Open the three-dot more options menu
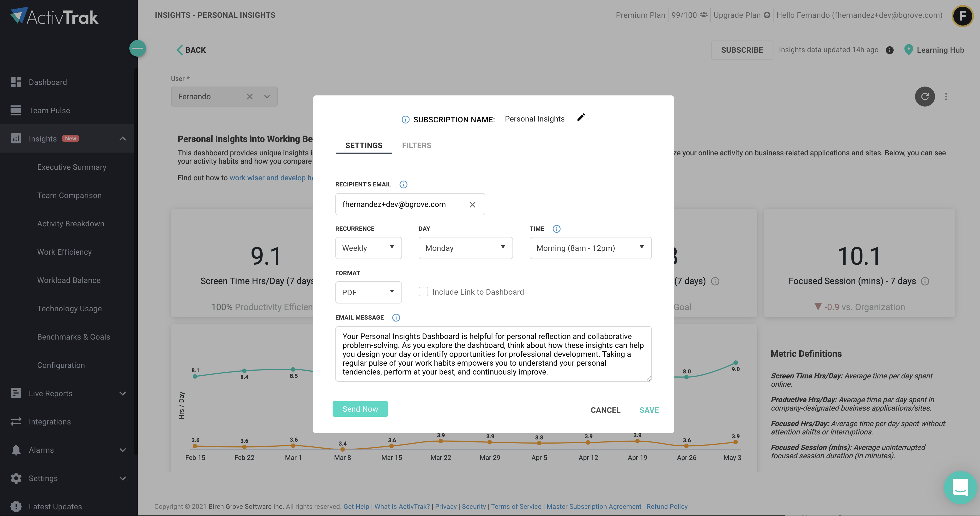 (946, 97)
